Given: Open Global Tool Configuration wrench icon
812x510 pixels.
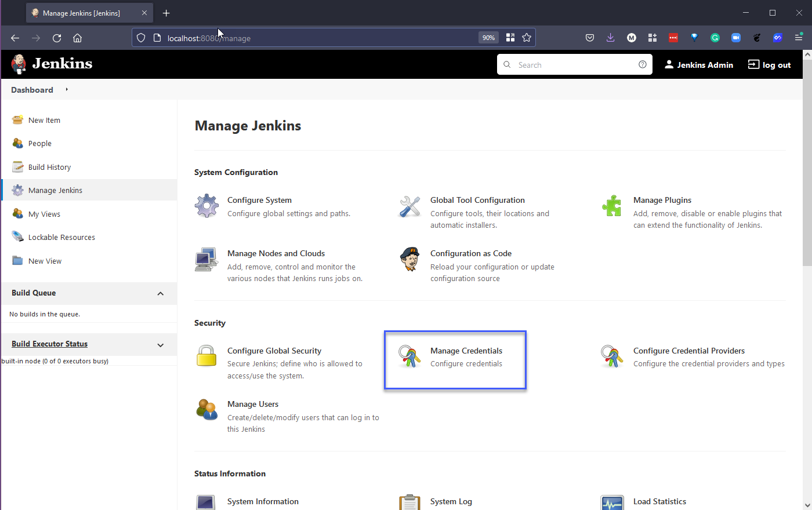Looking at the screenshot, I should [x=409, y=206].
